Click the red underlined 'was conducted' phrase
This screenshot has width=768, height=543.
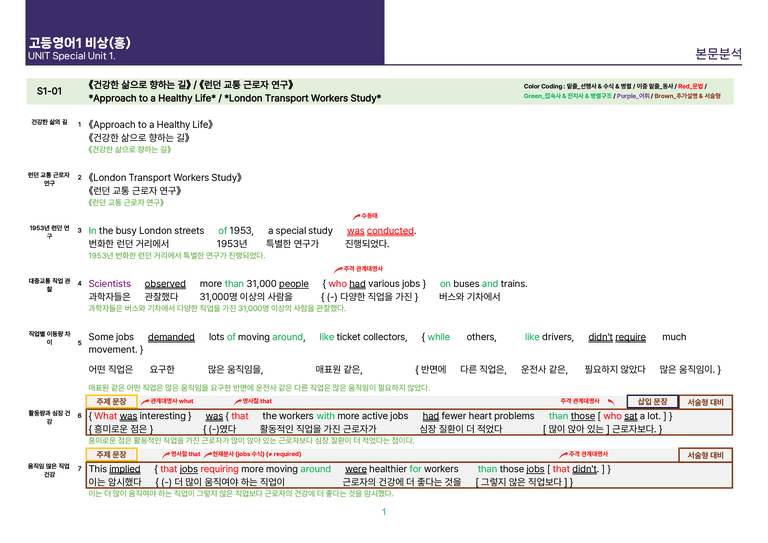[x=381, y=231]
